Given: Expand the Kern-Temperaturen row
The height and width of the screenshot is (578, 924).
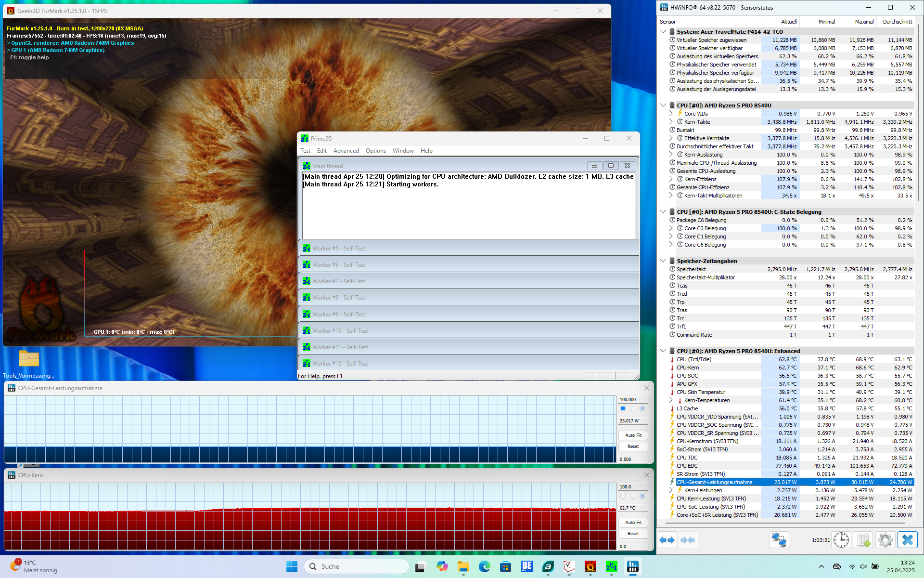Looking at the screenshot, I should pos(671,400).
